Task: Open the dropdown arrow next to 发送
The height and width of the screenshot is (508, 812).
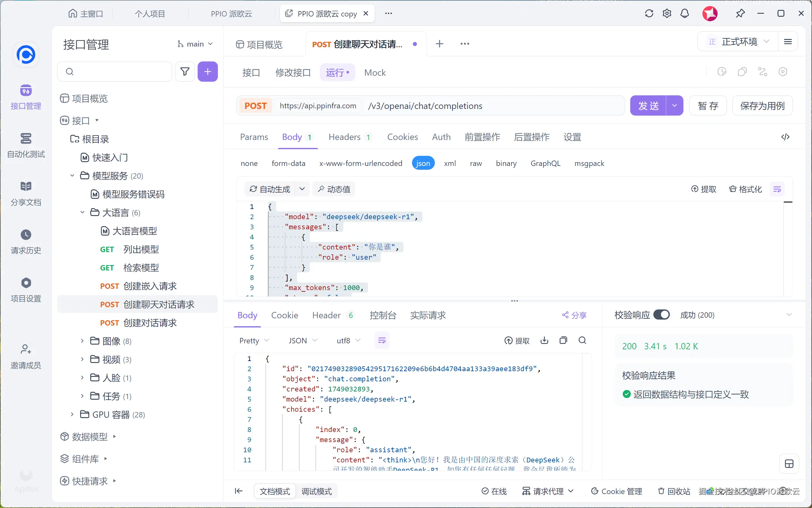Action: pyautogui.click(x=674, y=106)
